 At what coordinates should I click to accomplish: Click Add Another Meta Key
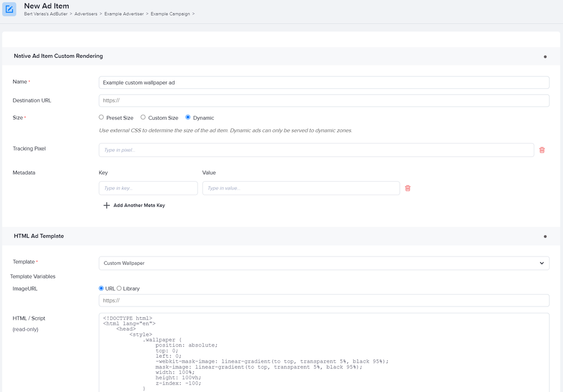click(x=139, y=205)
